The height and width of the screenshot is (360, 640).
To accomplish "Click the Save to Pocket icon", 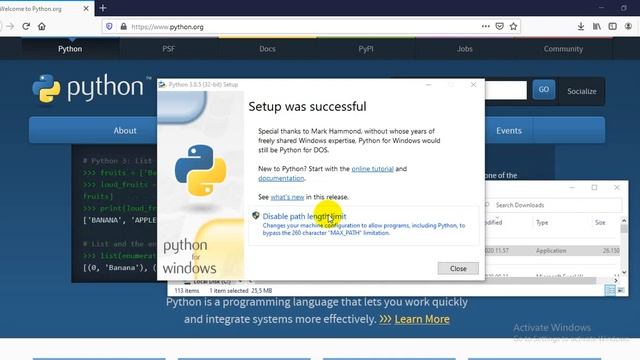I will click(499, 27).
